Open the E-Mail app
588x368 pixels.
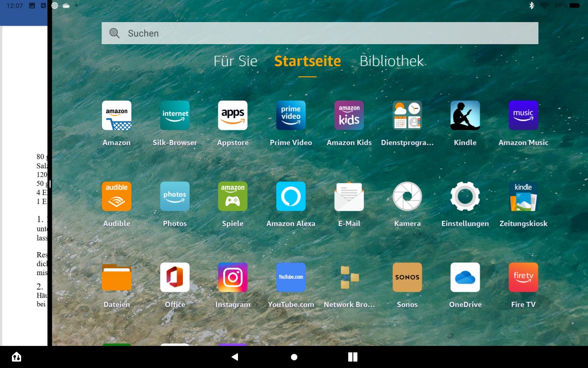[349, 196]
